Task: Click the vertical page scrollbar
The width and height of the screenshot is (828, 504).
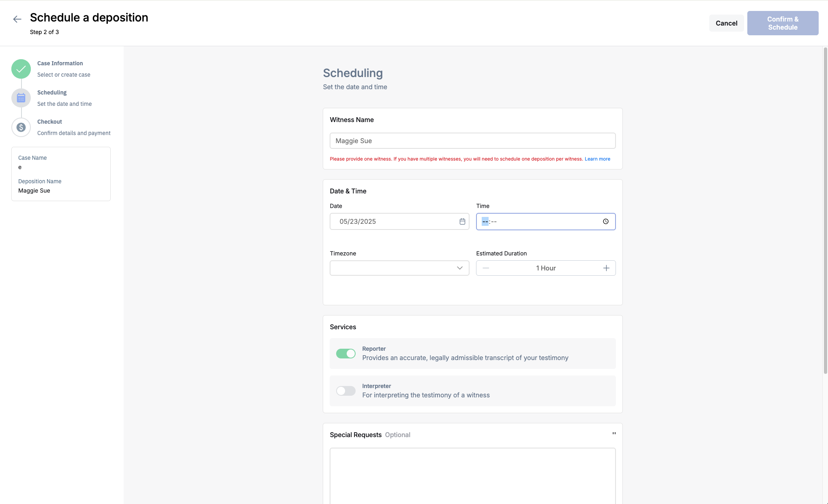Action: [x=825, y=211]
